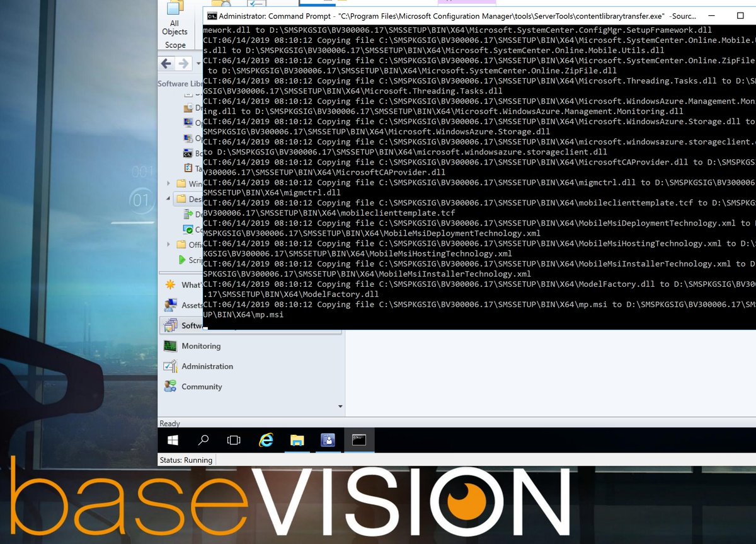
Task: Expand the Office folder node arrow
Action: (168, 245)
